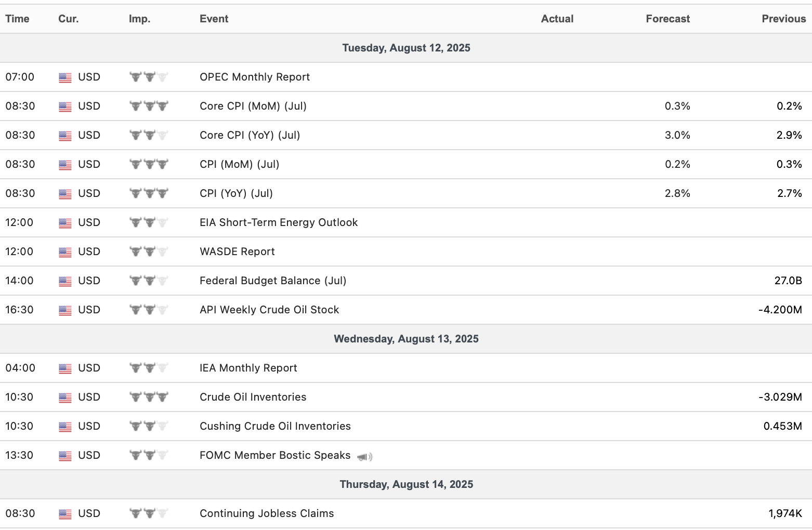Open the CPI (MoM) (Jul) event link

pyautogui.click(x=239, y=164)
